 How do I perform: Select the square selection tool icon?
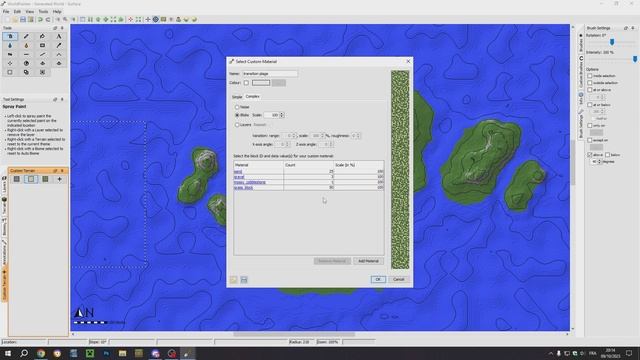tap(10, 72)
